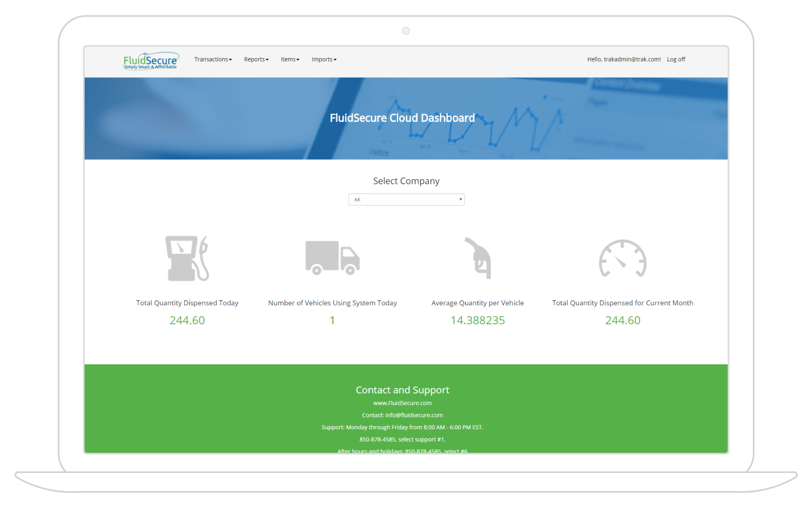Select the delivery truck icon
Screen dimensions: 812x506
(x=332, y=259)
